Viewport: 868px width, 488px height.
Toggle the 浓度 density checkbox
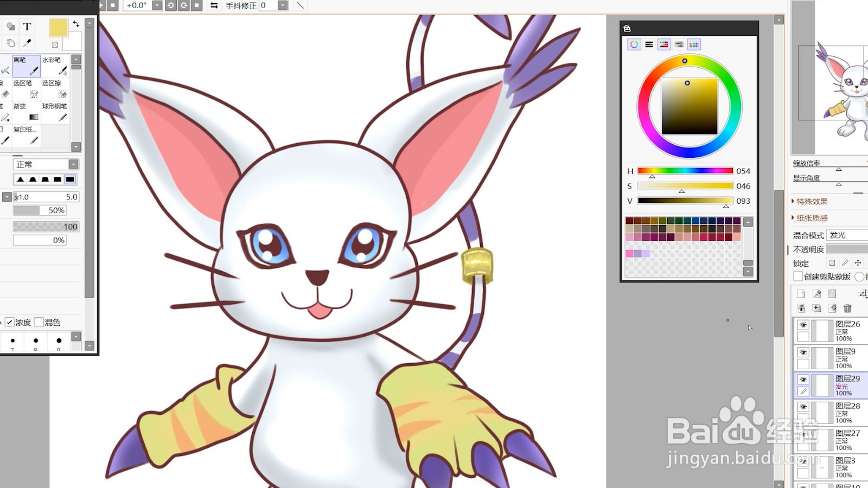pos(10,322)
